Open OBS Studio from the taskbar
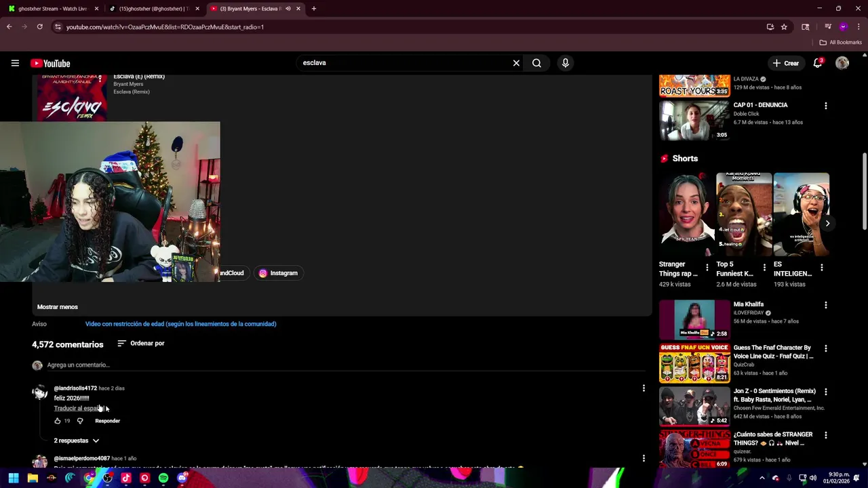 107,478
